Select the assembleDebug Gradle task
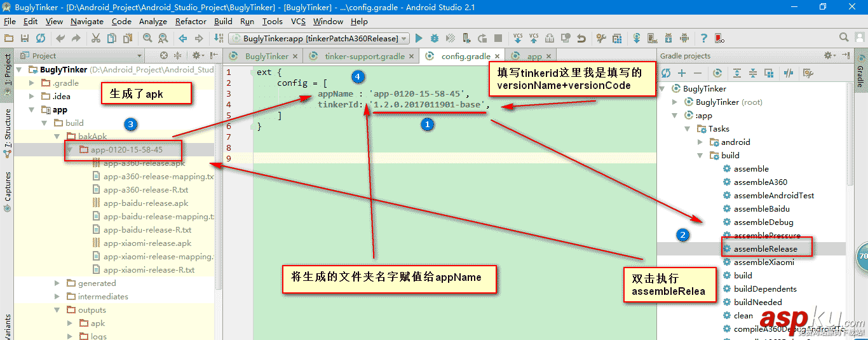 click(763, 222)
